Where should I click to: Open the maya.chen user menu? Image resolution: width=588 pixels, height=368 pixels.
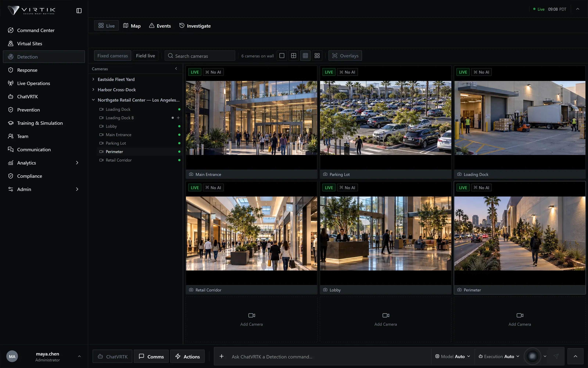pyautogui.click(x=44, y=356)
